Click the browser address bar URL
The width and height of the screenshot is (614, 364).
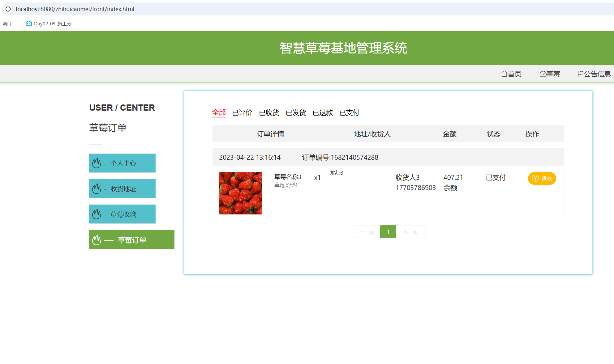coord(75,9)
